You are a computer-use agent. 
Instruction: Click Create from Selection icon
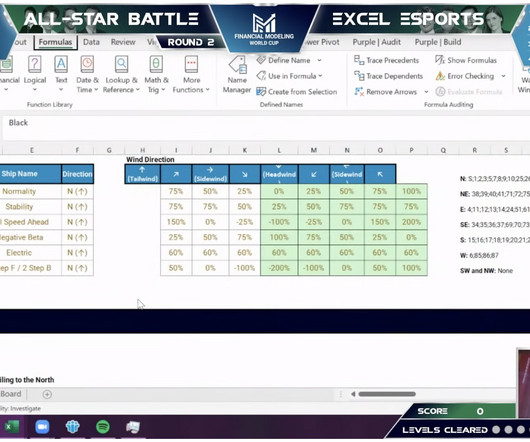261,92
